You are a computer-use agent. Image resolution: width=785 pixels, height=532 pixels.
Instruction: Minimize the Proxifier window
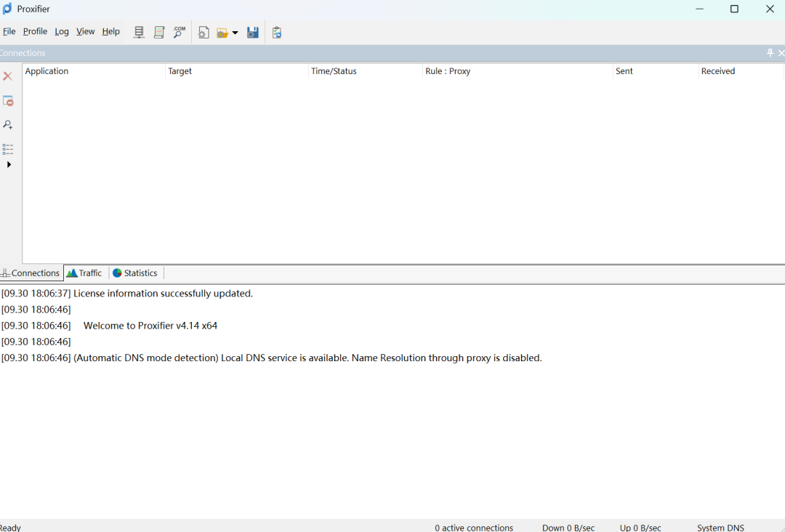(x=699, y=9)
